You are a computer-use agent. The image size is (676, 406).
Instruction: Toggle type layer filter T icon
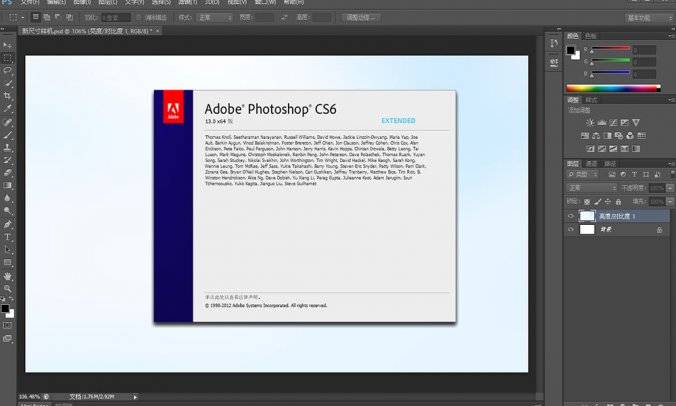(x=634, y=175)
